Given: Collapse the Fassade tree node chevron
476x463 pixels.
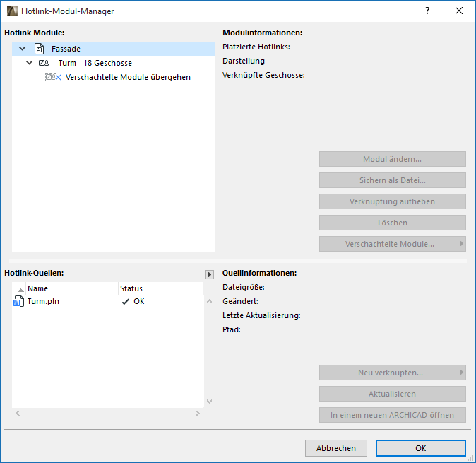Looking at the screenshot, I should tap(22, 49).
